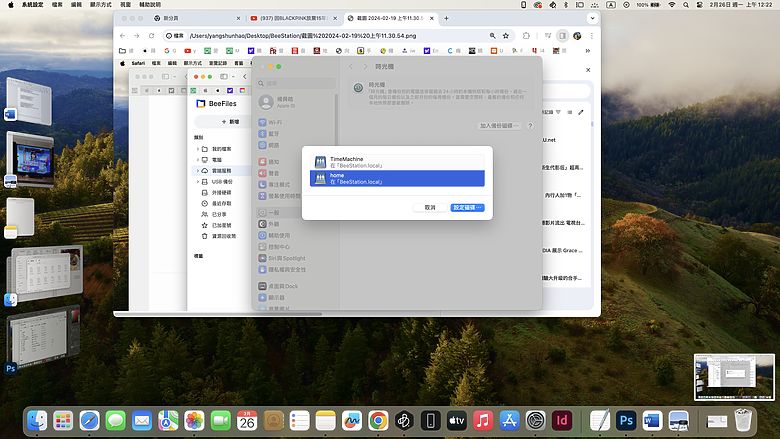Bookmark this page with the star icon

click(x=506, y=36)
